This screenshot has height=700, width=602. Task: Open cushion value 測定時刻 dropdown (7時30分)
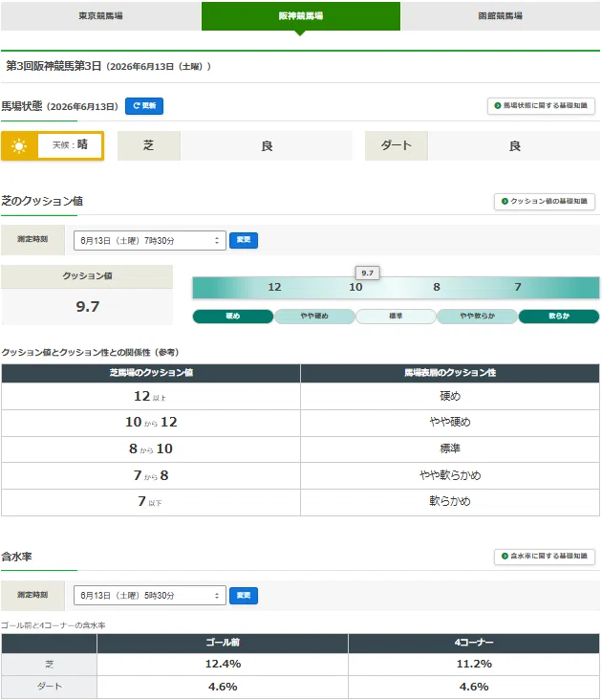tap(150, 241)
